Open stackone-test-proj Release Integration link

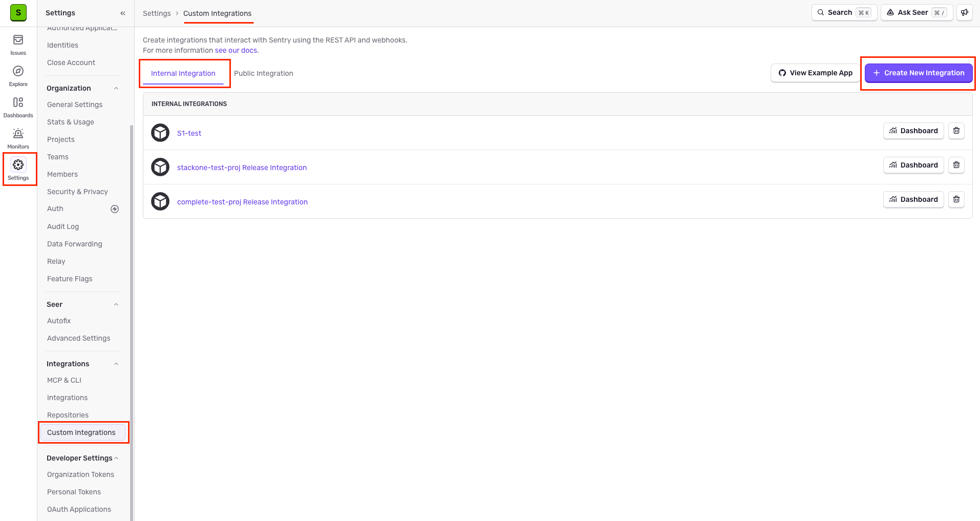tap(242, 168)
